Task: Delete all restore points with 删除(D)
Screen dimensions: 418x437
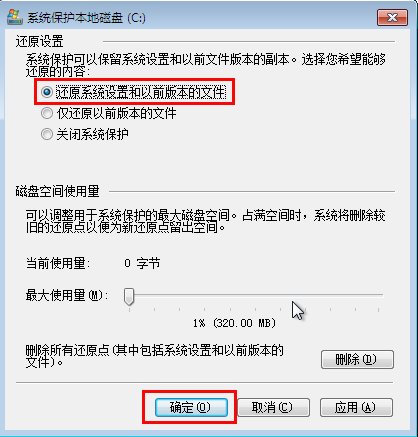Action: 357,359
